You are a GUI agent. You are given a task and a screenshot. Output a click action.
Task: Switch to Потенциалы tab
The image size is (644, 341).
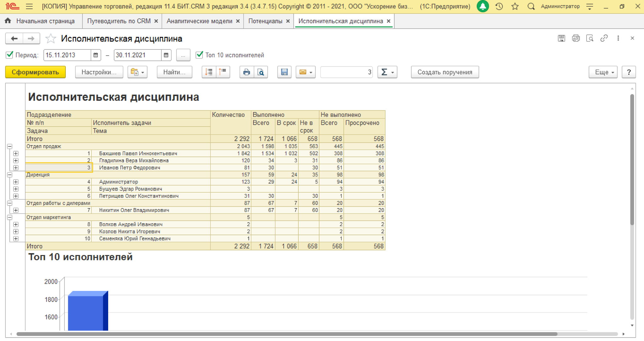tap(265, 21)
